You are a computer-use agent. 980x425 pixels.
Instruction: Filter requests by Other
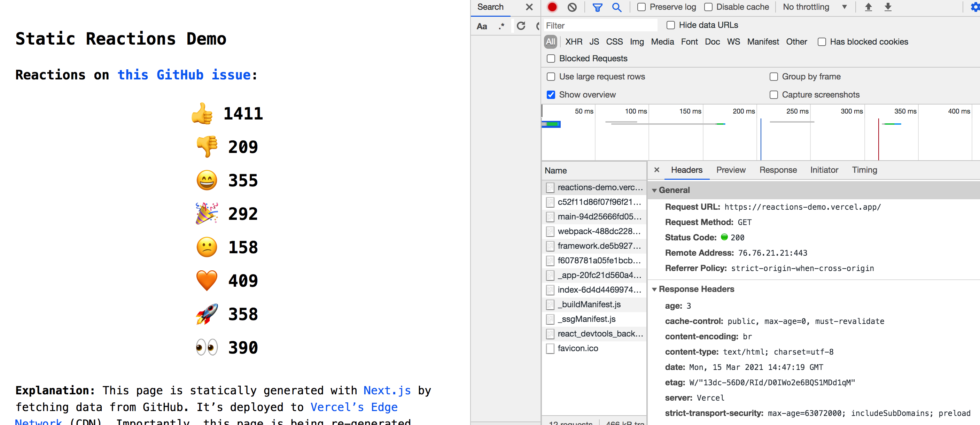[796, 42]
